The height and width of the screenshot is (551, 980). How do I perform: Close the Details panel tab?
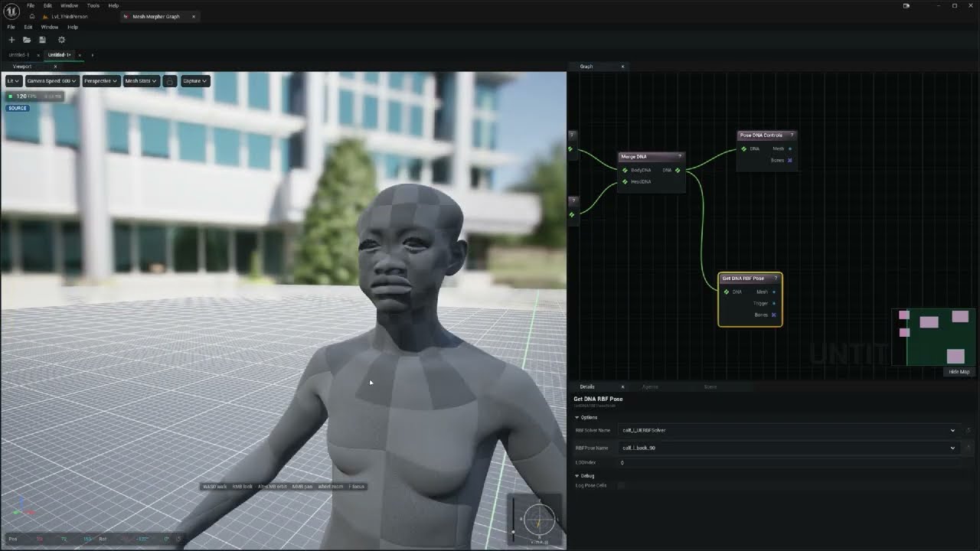click(x=622, y=386)
